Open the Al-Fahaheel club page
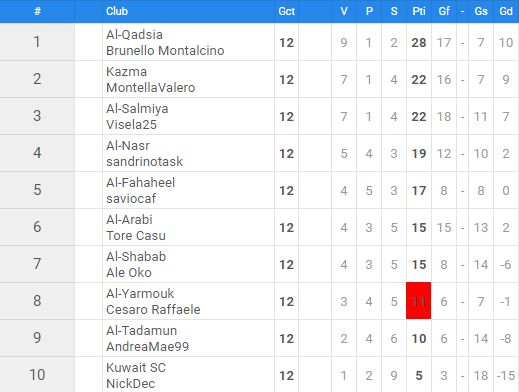Screen dimensions: 519x392 [x=140, y=183]
